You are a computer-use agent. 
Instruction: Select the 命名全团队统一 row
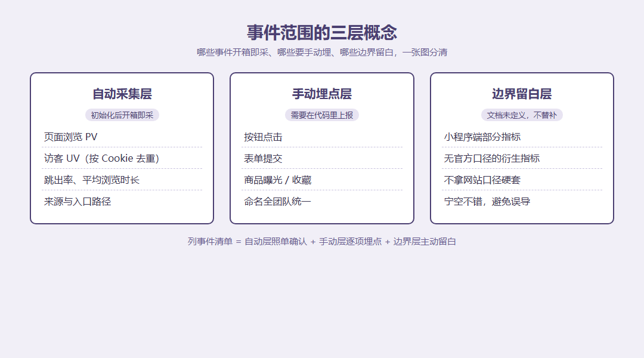click(x=322, y=202)
